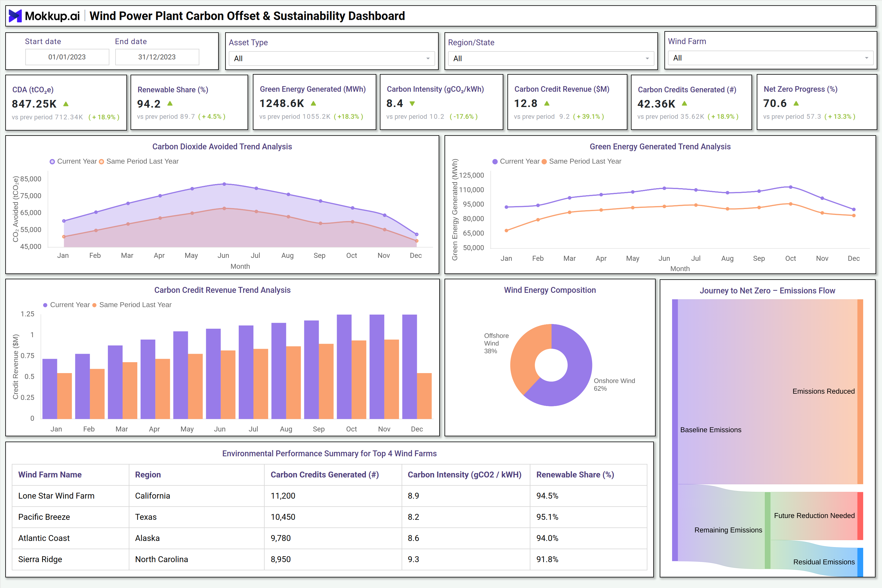Click the Journey to Net Zero chart title

767,291
